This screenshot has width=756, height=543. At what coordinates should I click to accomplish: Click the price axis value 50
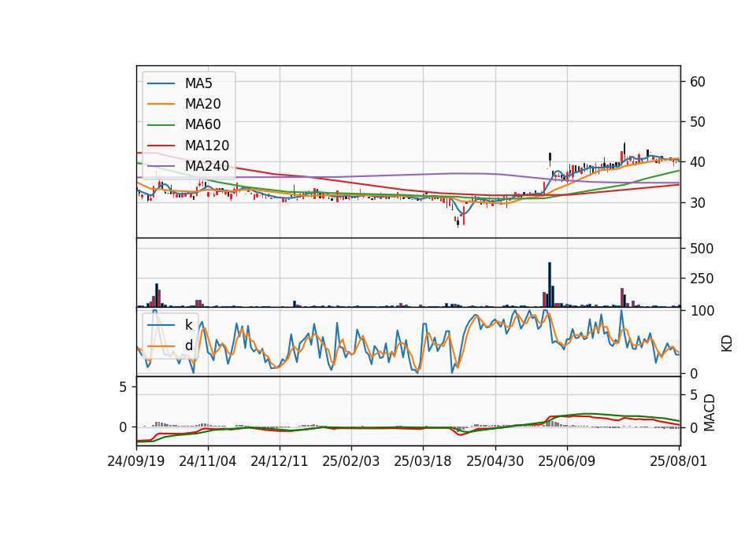(x=698, y=122)
